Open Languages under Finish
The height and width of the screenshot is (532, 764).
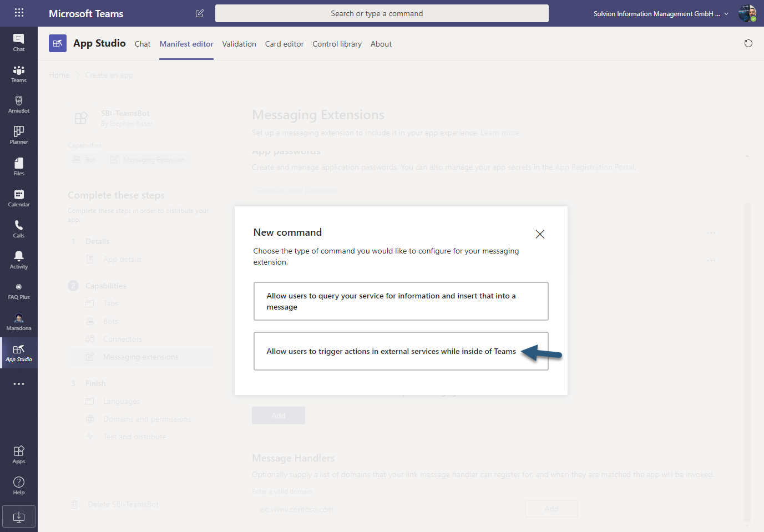122,401
